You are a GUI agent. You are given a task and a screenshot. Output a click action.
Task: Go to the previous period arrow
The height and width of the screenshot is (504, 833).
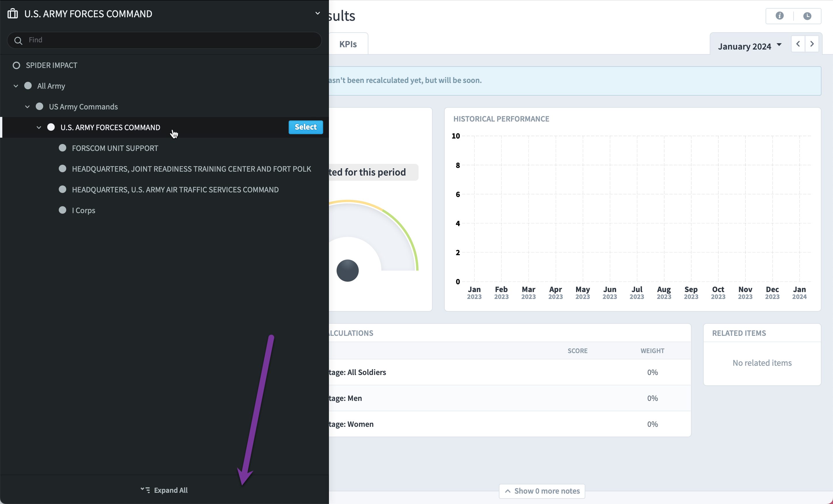(798, 44)
